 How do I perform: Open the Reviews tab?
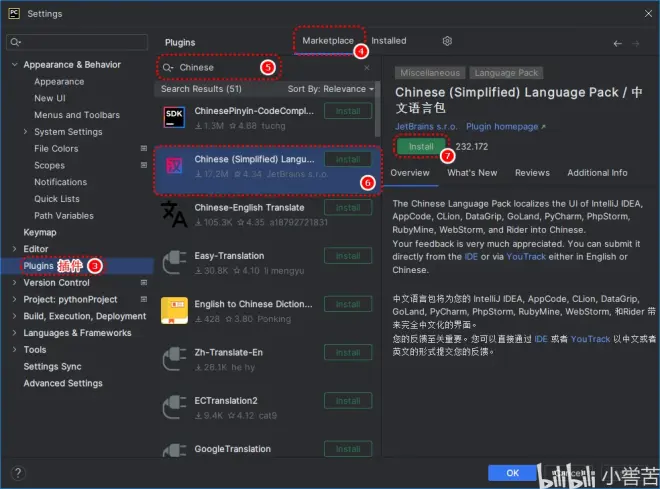[x=532, y=173]
